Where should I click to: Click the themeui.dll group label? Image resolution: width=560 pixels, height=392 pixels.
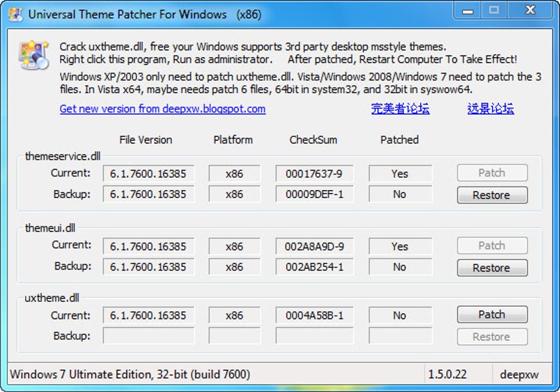(x=50, y=228)
